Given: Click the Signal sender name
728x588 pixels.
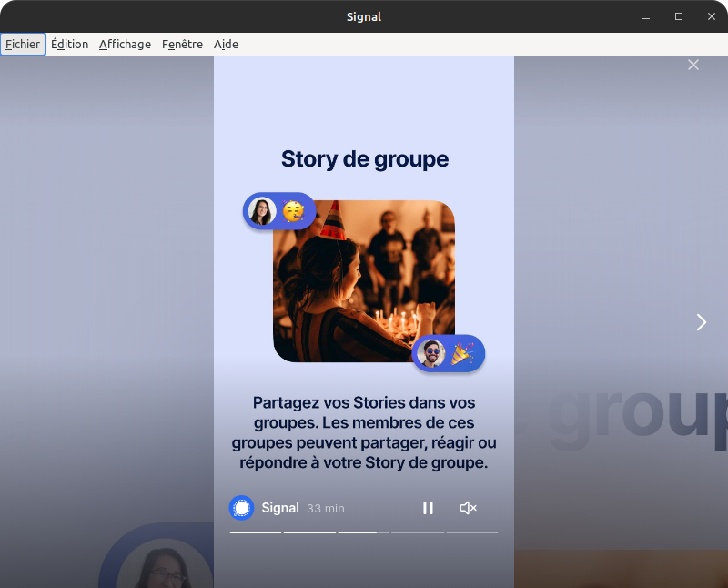Looking at the screenshot, I should pyautogui.click(x=280, y=508).
